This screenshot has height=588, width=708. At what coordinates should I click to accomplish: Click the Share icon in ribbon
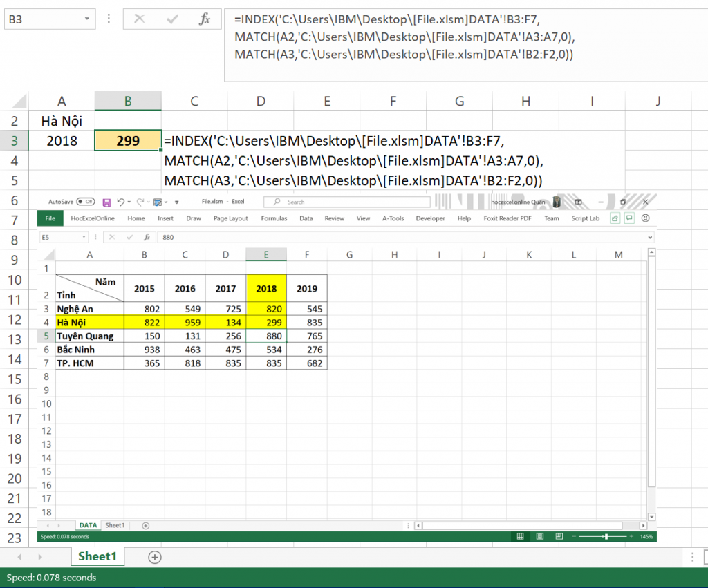[x=615, y=218]
